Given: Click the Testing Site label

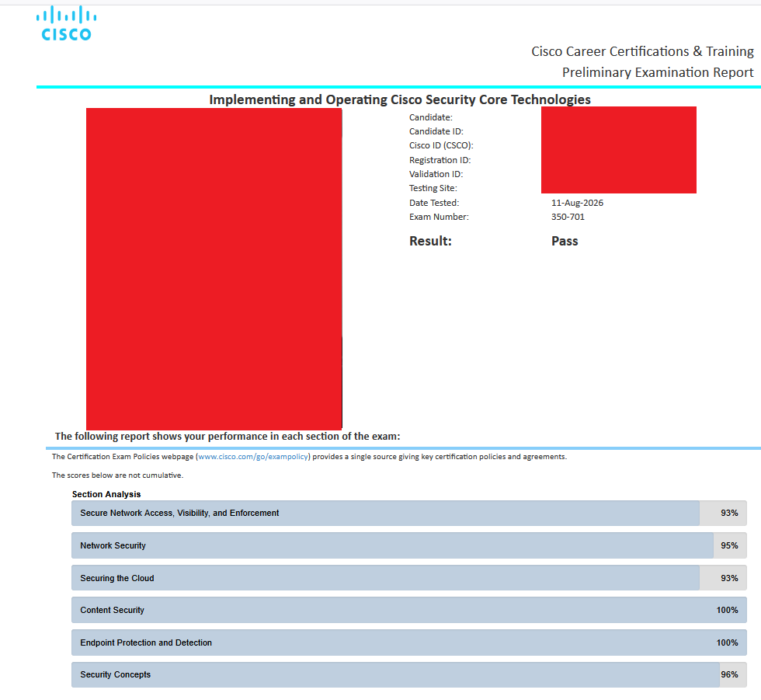Looking at the screenshot, I should pos(433,188).
